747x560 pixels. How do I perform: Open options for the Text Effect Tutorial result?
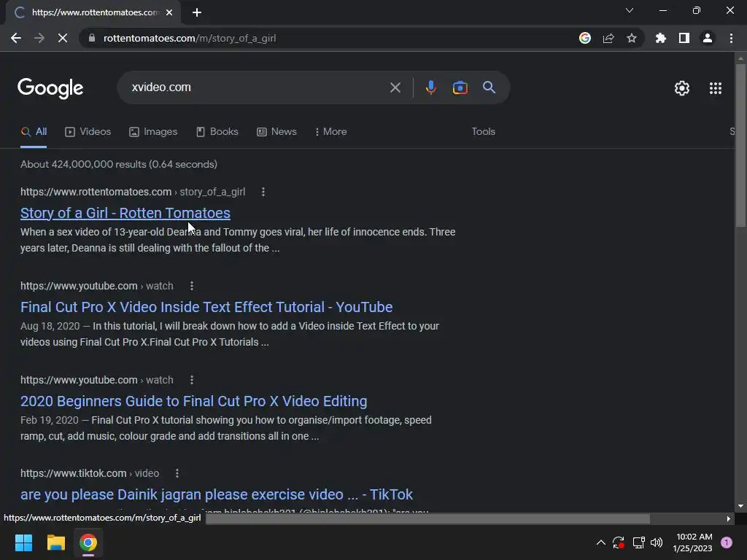(192, 286)
